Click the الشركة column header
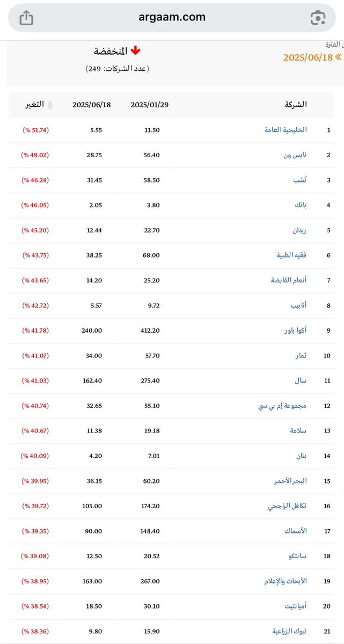Screen dimensions: 344x644 297,105
